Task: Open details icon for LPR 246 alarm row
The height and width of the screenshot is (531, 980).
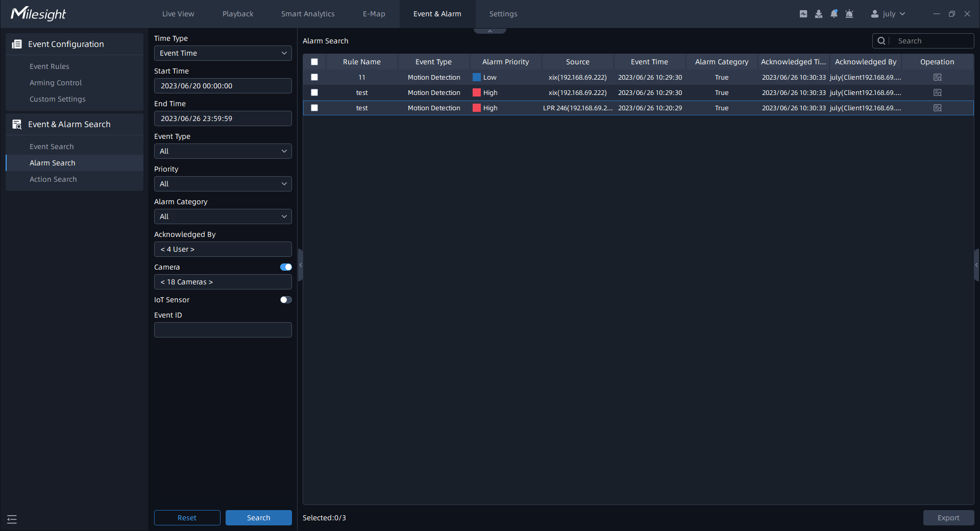Action: (937, 108)
